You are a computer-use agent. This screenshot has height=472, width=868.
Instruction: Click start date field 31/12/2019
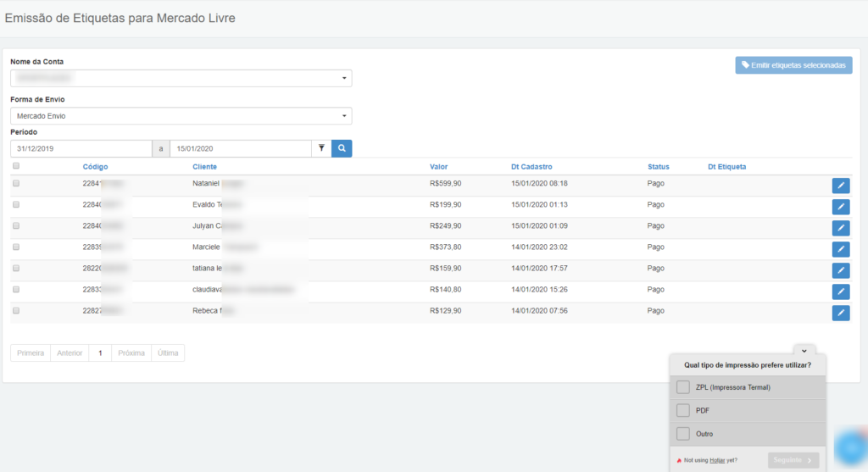[x=81, y=148]
